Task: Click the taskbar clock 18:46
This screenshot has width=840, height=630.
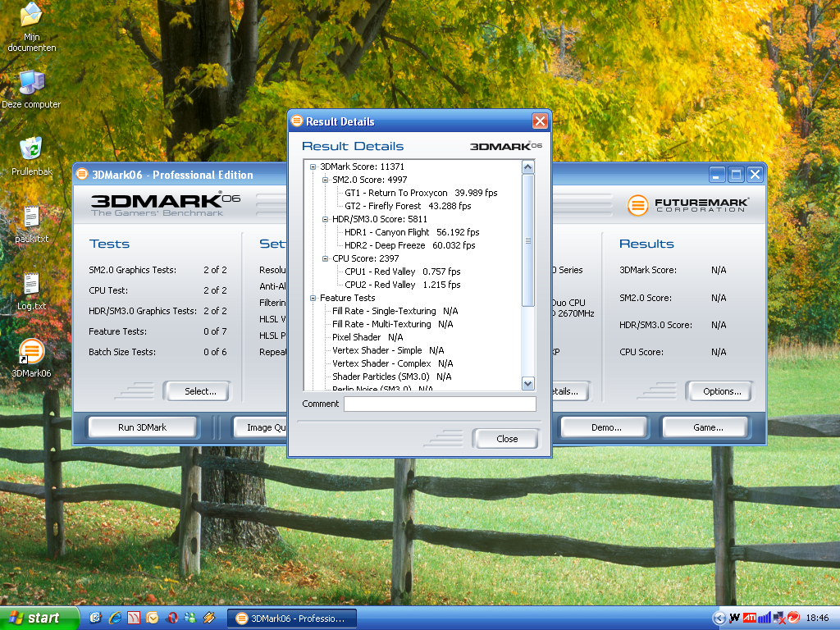Action: 817,619
